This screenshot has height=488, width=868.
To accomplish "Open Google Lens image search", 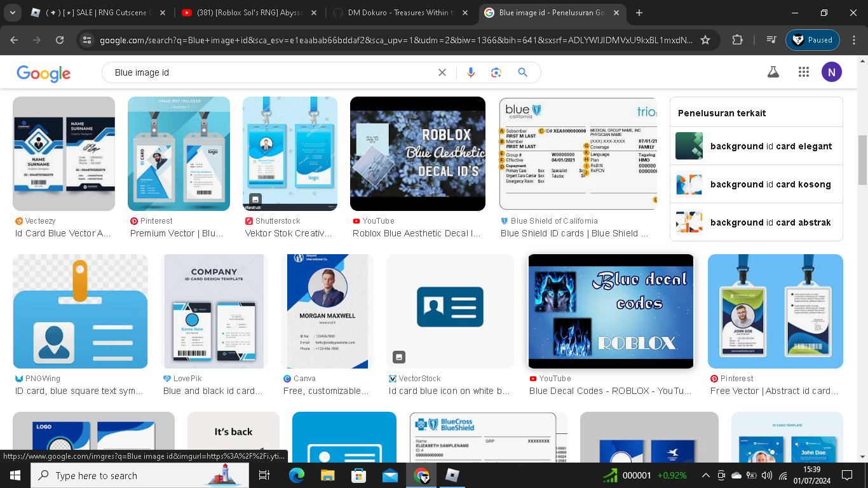I will coord(496,72).
